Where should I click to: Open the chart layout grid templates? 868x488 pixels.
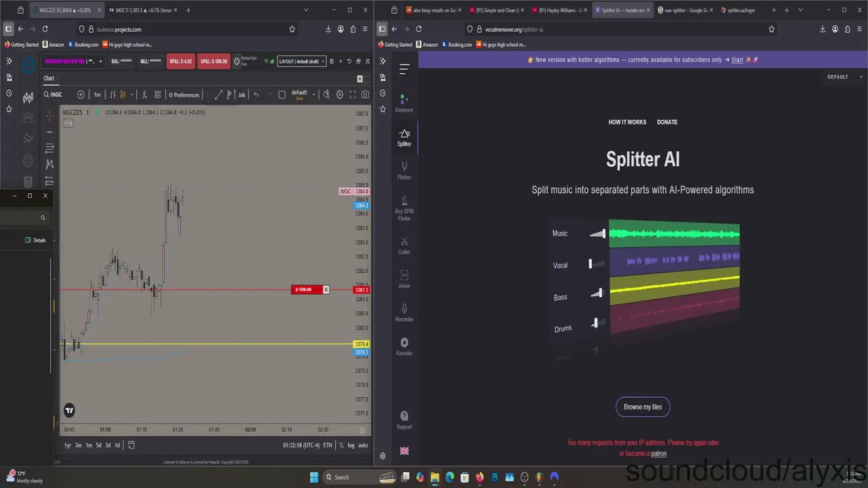click(157, 95)
